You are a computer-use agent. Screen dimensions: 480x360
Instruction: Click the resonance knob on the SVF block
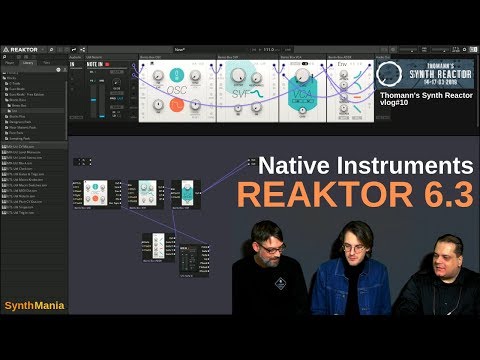click(256, 78)
